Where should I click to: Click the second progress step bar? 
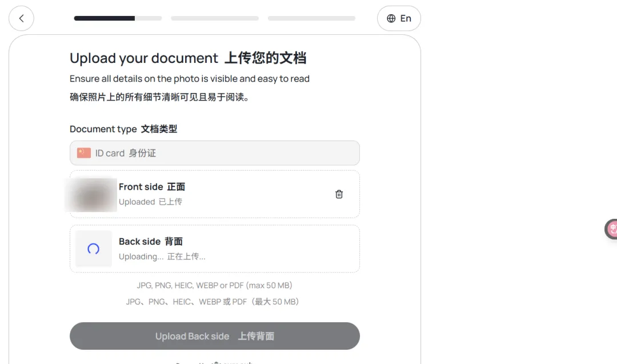(214, 18)
